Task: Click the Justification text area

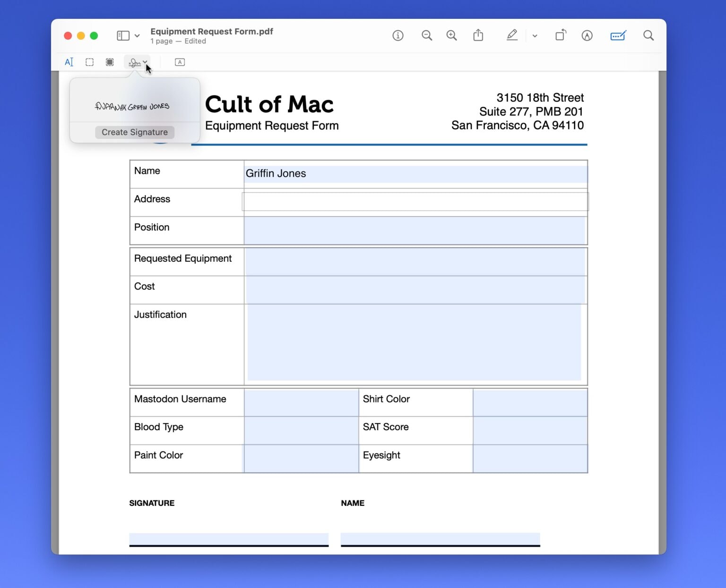Action: [415, 343]
